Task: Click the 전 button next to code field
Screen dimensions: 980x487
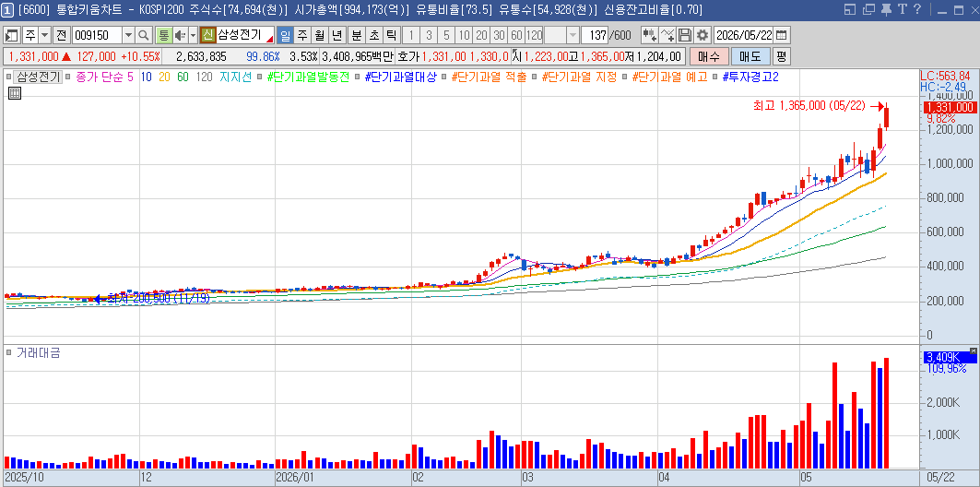Action: (x=61, y=35)
